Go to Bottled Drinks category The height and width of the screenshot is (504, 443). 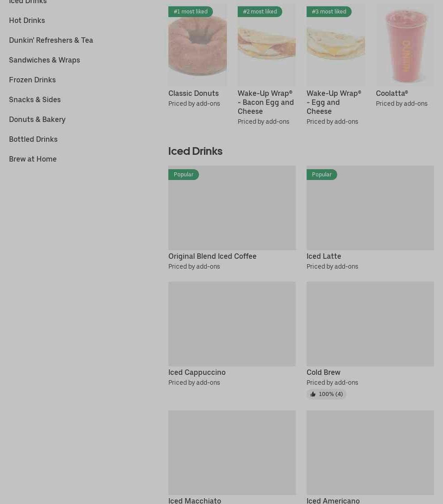[x=33, y=139]
